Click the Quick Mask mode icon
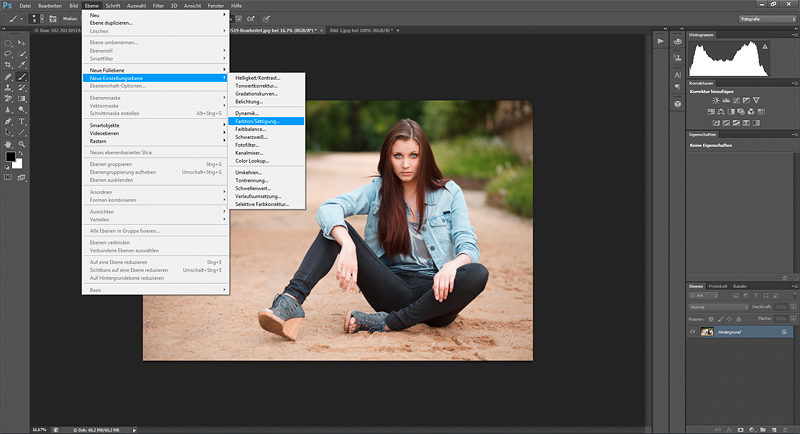 pos(8,177)
